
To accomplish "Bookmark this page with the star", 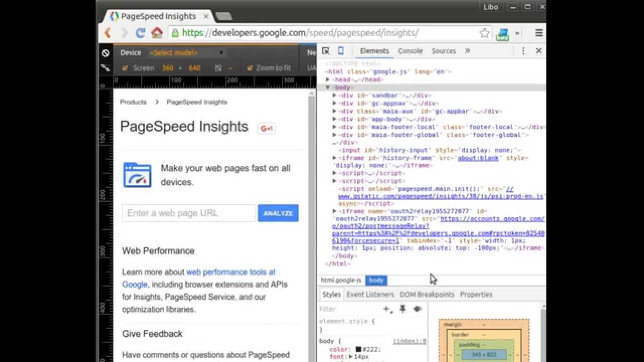I will 485,33.
